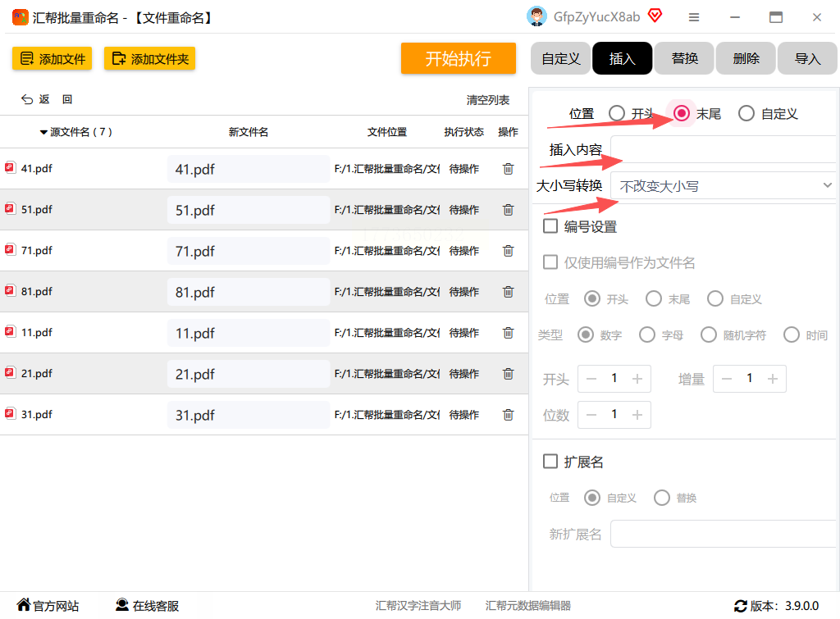Remove 71.pdf via trash icon
Screen dimensions: 840x619
click(x=508, y=251)
